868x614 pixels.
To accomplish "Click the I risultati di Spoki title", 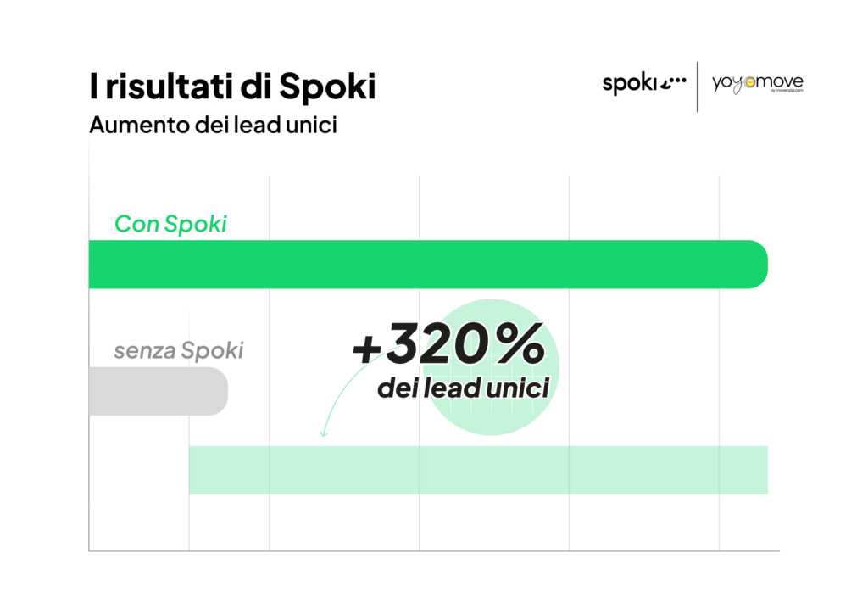I will click(232, 87).
